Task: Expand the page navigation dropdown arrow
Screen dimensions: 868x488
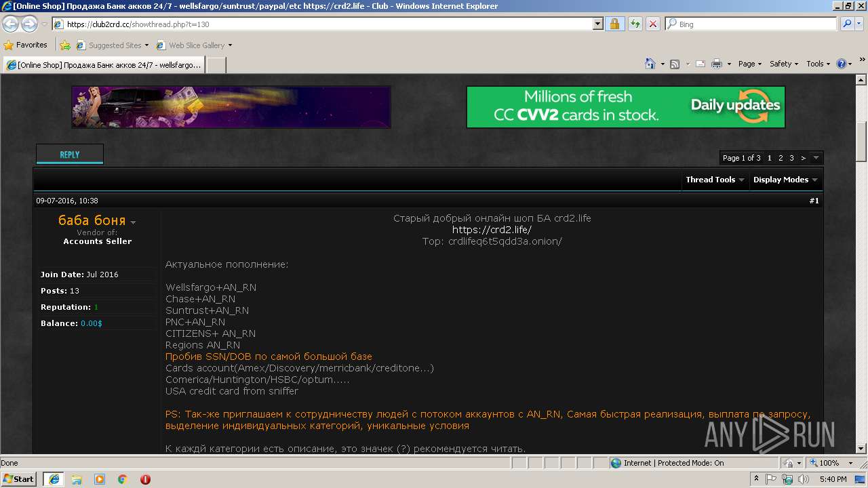Action: pos(816,158)
